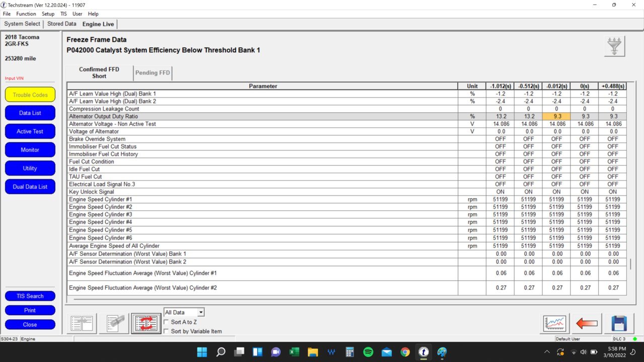Screen dimensions: 644x362
Task: Open taskbar Search
Action: tap(220, 352)
